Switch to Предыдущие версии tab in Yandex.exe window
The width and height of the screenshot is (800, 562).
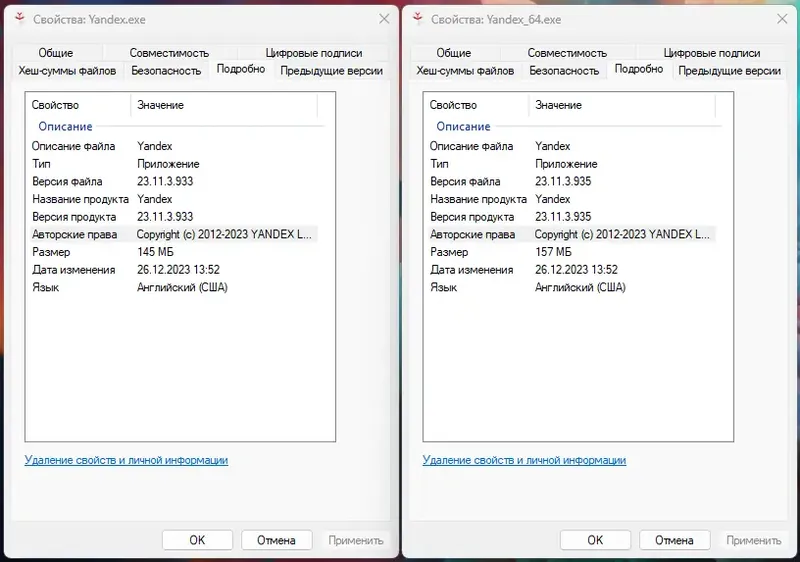[331, 71]
